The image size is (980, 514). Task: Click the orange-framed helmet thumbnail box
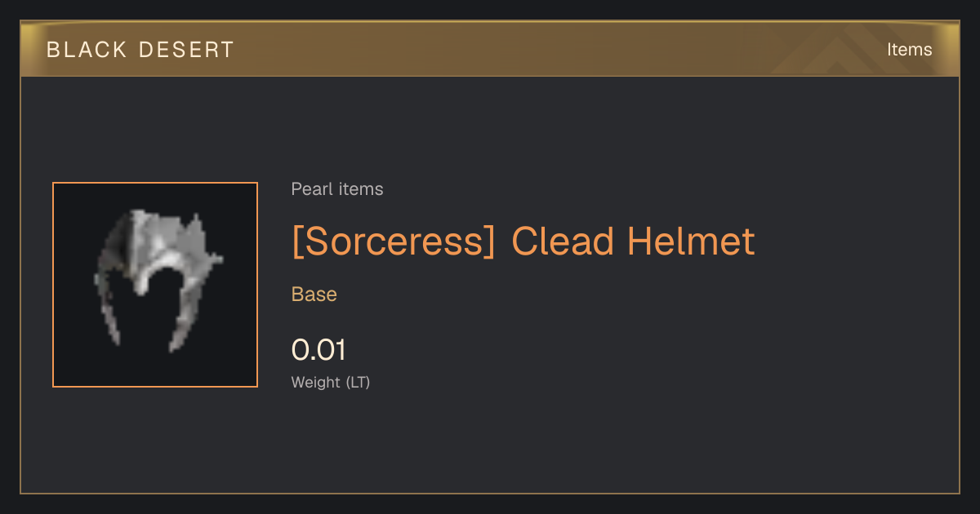pos(155,285)
